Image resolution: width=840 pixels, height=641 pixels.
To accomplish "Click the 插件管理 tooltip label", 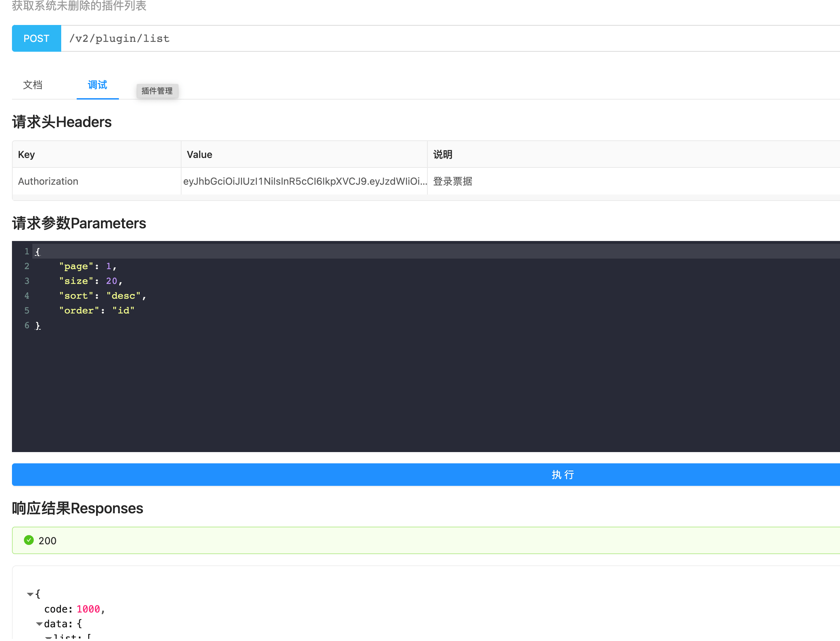I will tap(157, 91).
